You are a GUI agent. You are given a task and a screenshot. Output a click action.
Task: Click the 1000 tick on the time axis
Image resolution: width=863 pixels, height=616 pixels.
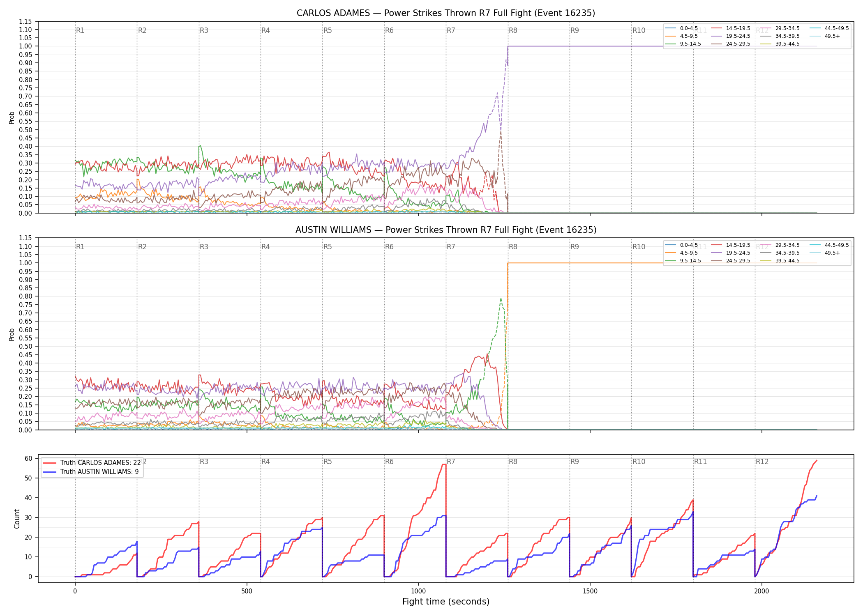pyautogui.click(x=418, y=591)
